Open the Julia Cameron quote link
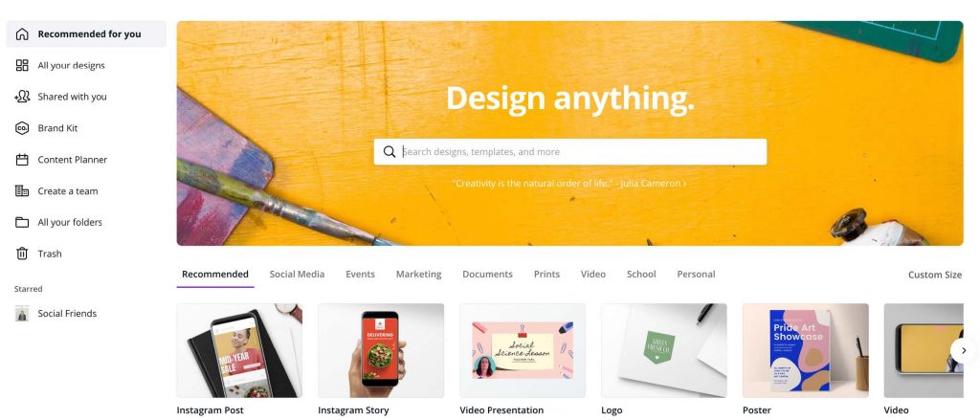The height and width of the screenshot is (420, 980). [568, 183]
